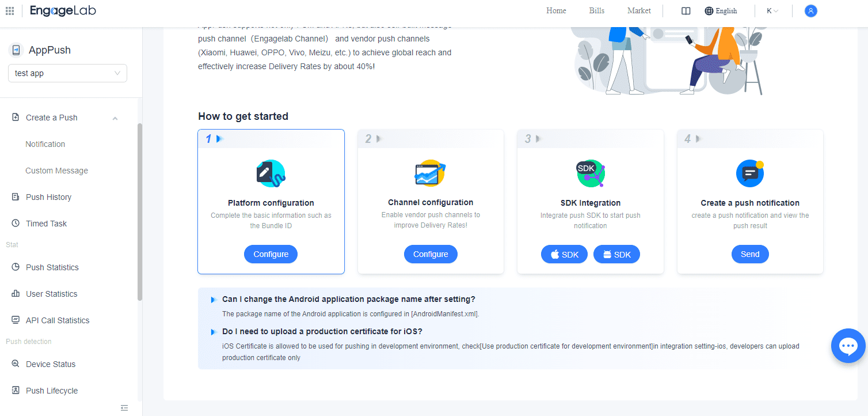Click the Push Lifecycle icon
Image resolution: width=868 pixels, height=416 pixels.
click(x=16, y=391)
